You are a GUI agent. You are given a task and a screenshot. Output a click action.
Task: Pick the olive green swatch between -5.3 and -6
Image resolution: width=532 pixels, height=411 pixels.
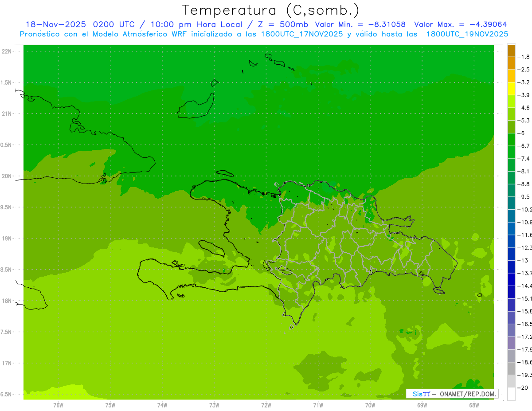(x=511, y=127)
